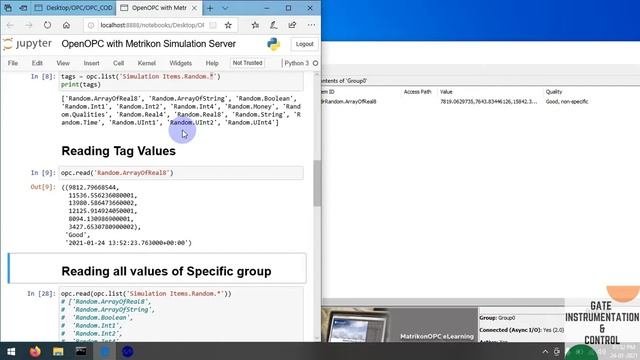Click kernel idle circle indicator
640x360 pixels.
tap(315, 63)
